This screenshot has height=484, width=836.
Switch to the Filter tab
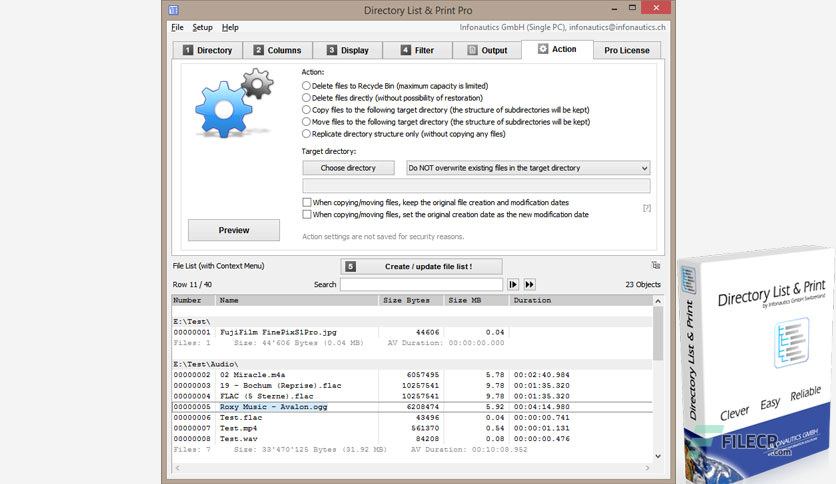(417, 50)
